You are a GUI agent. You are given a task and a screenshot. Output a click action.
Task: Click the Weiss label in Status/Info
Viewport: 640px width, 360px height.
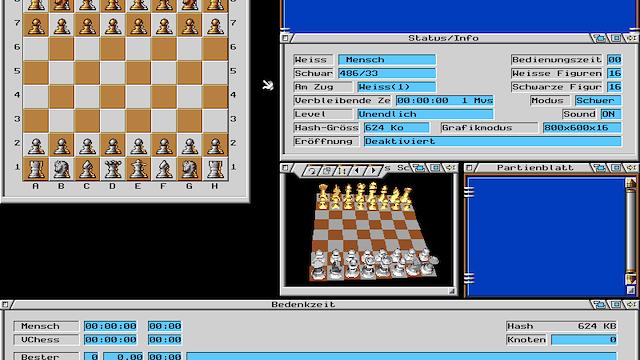(x=313, y=60)
